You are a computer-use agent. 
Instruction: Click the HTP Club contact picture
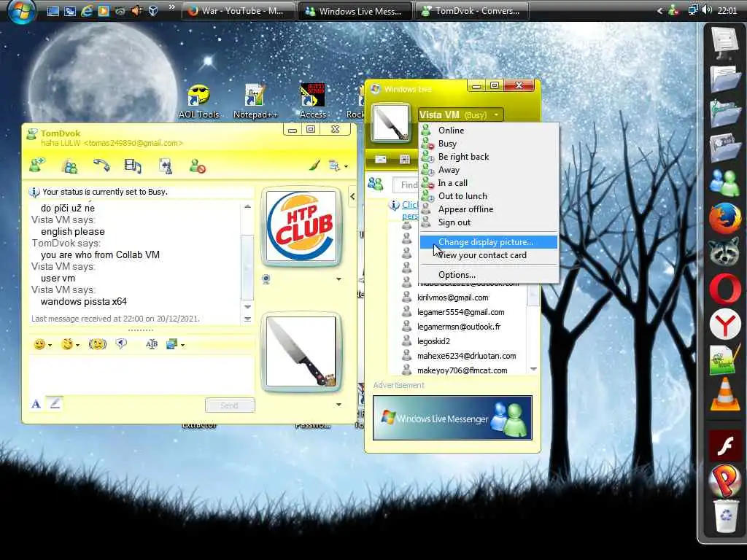301,227
